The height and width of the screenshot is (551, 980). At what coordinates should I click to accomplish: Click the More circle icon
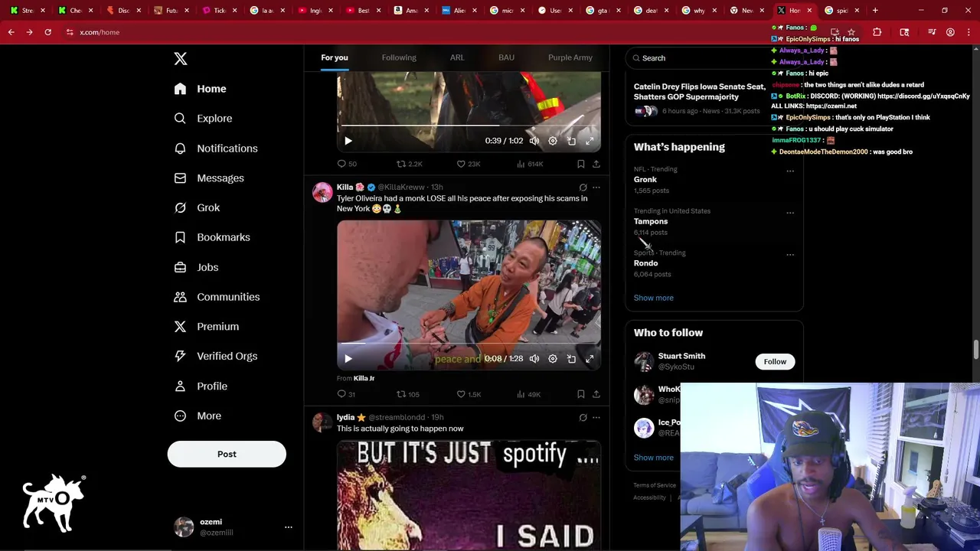(x=180, y=416)
